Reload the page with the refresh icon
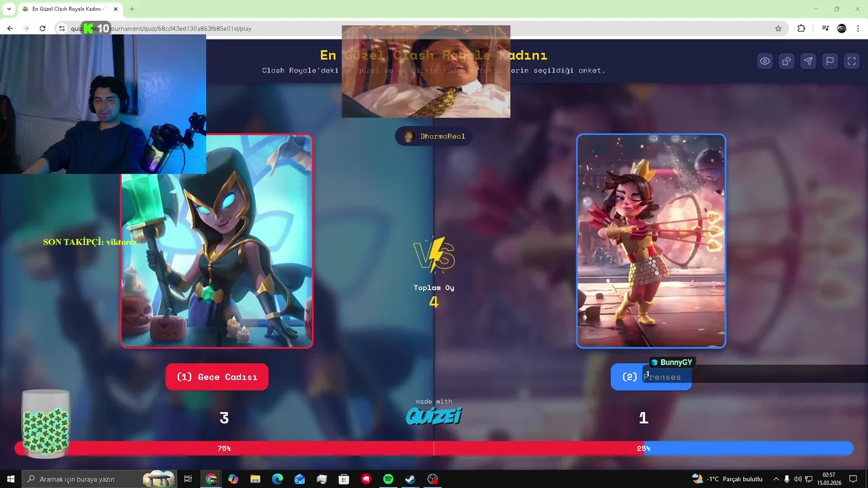The width and height of the screenshot is (868, 488). pos(43,28)
